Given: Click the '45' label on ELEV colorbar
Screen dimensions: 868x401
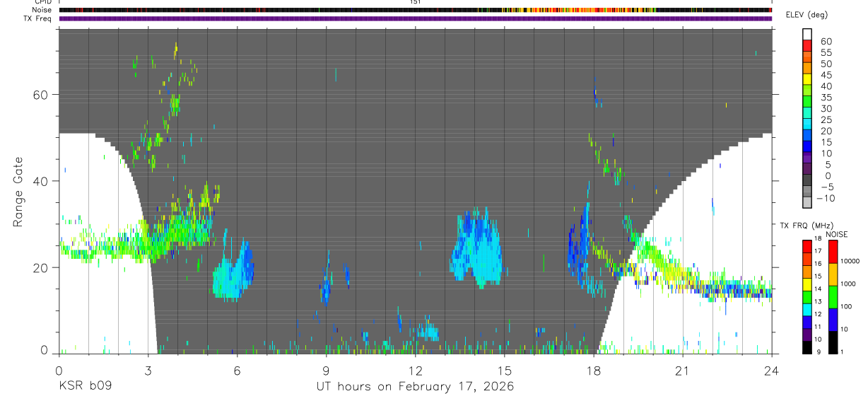Looking at the screenshot, I should 825,75.
